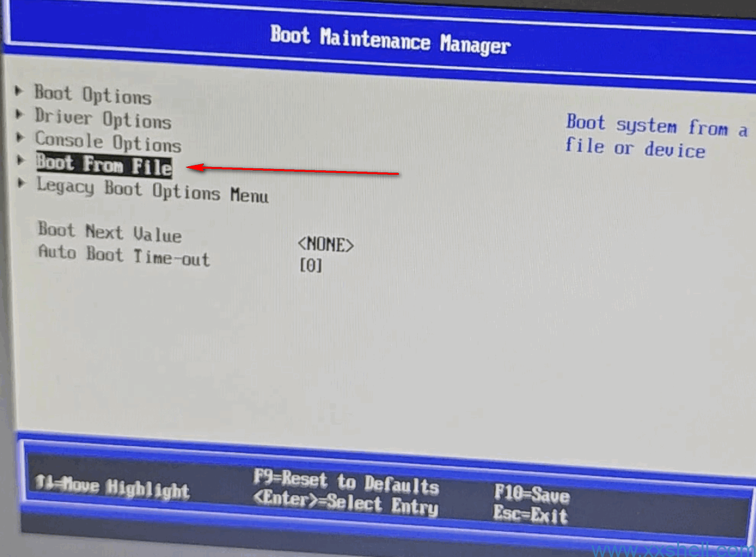
Task: Open the Console Options text entry
Action: coord(108,142)
